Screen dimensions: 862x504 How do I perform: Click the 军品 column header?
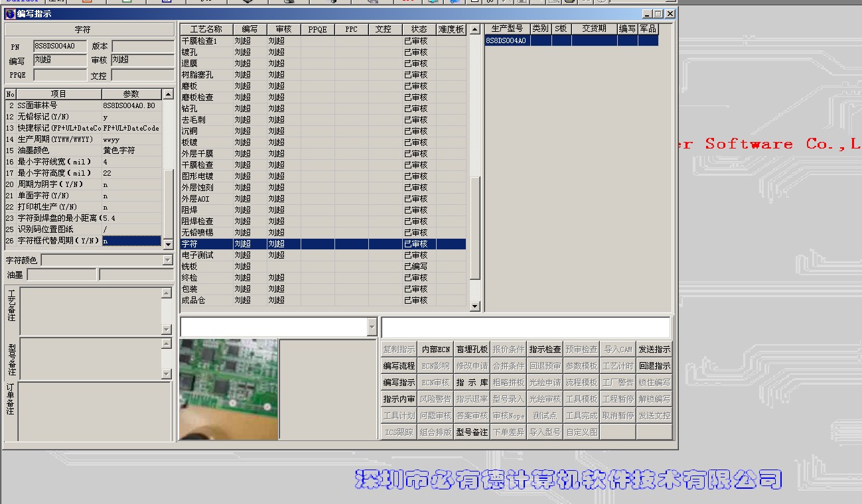[x=648, y=29]
